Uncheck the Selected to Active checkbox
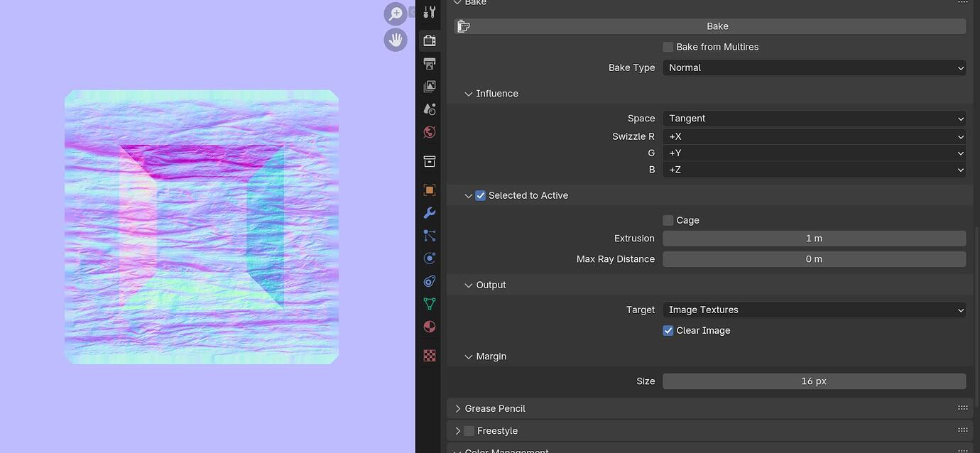This screenshot has width=980, height=453. click(x=481, y=195)
